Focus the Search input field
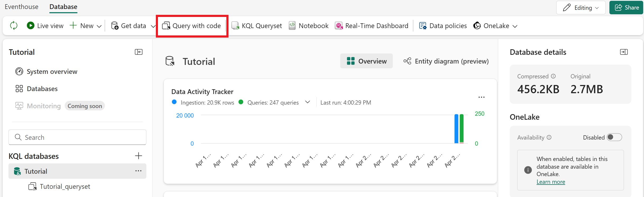 click(x=77, y=137)
